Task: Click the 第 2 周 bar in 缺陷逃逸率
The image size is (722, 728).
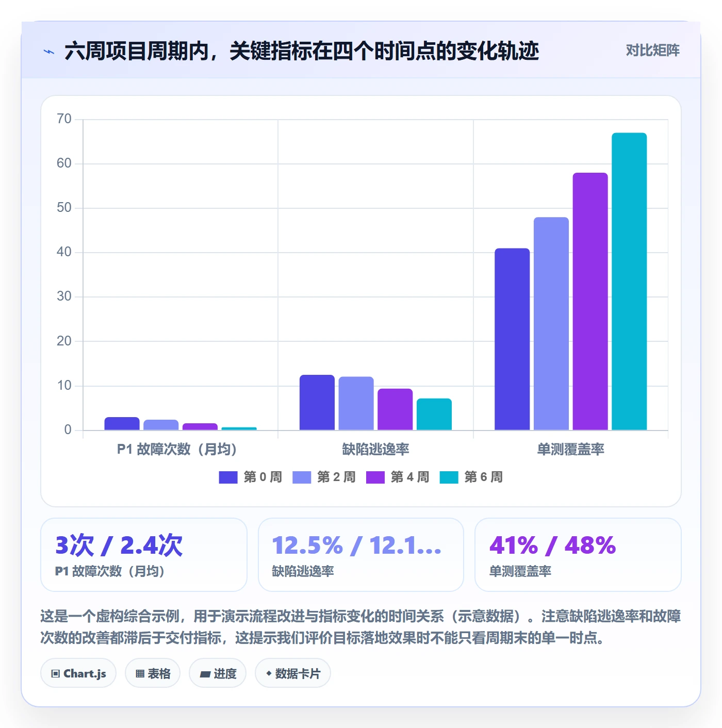Action: coord(356,403)
